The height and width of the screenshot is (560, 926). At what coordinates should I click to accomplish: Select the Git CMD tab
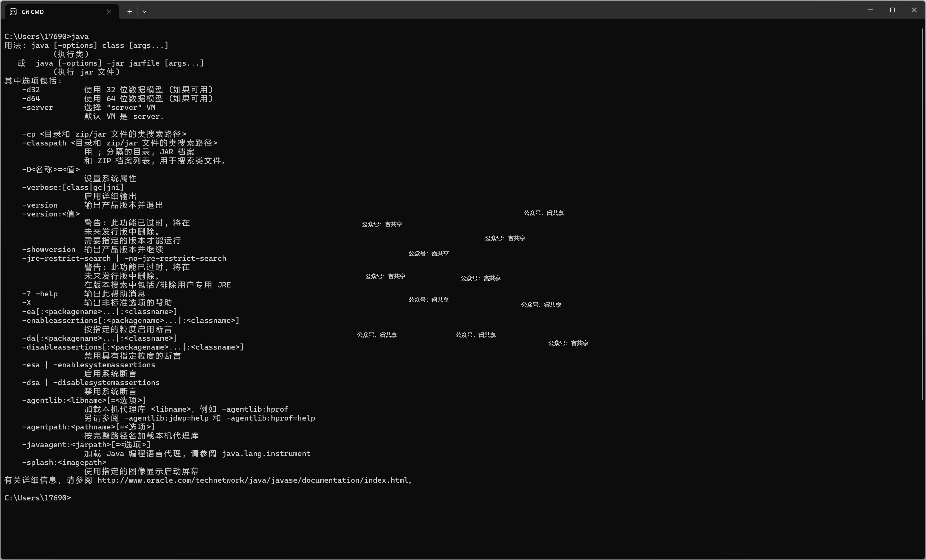[x=62, y=12]
